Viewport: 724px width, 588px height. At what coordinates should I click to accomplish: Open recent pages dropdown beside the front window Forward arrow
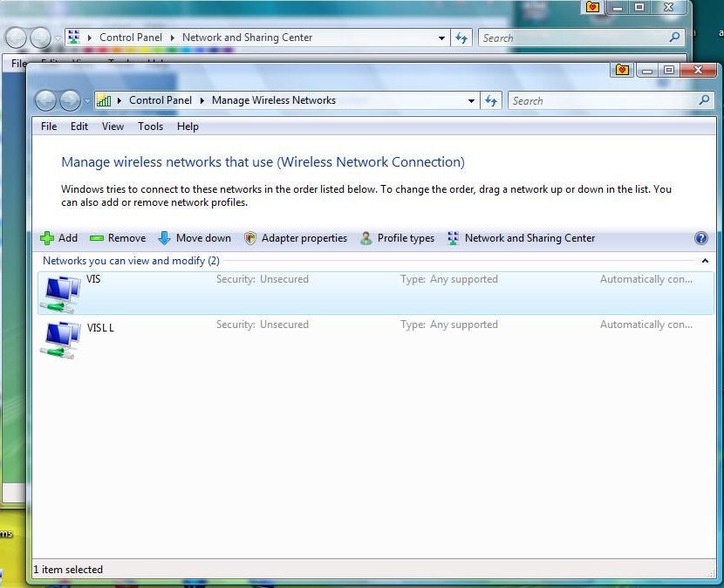click(87, 101)
